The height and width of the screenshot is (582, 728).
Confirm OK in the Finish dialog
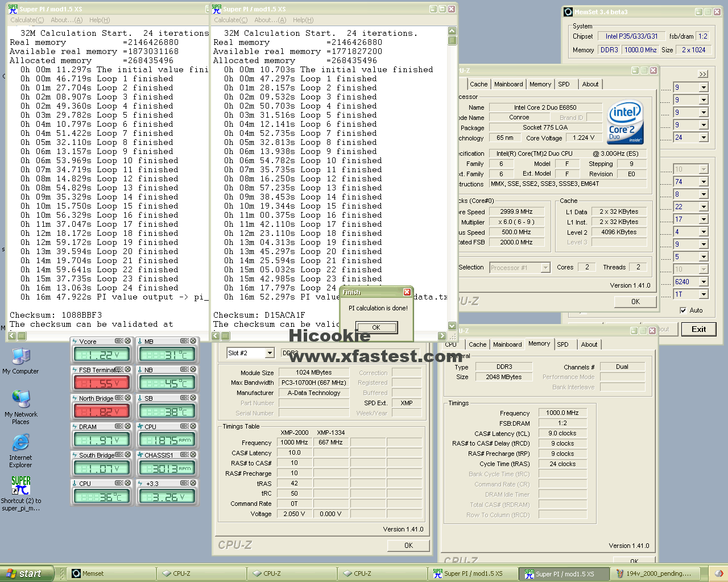tap(377, 327)
